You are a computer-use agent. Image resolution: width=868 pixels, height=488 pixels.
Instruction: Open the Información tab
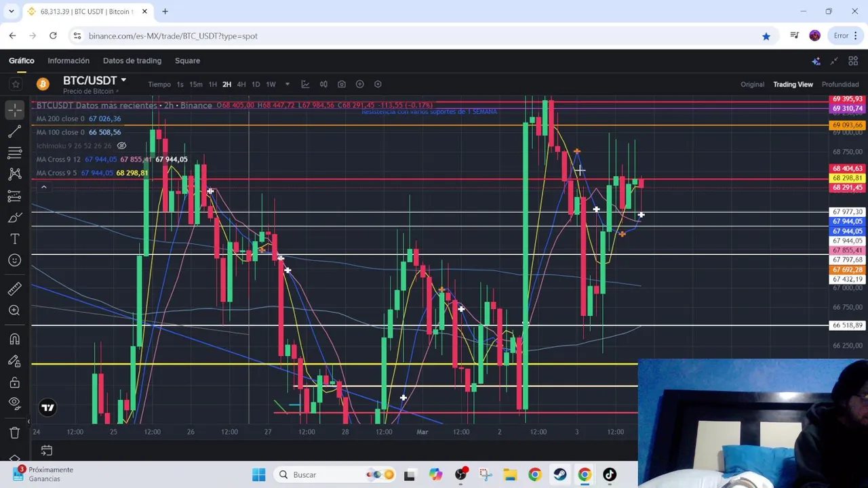tap(68, 60)
